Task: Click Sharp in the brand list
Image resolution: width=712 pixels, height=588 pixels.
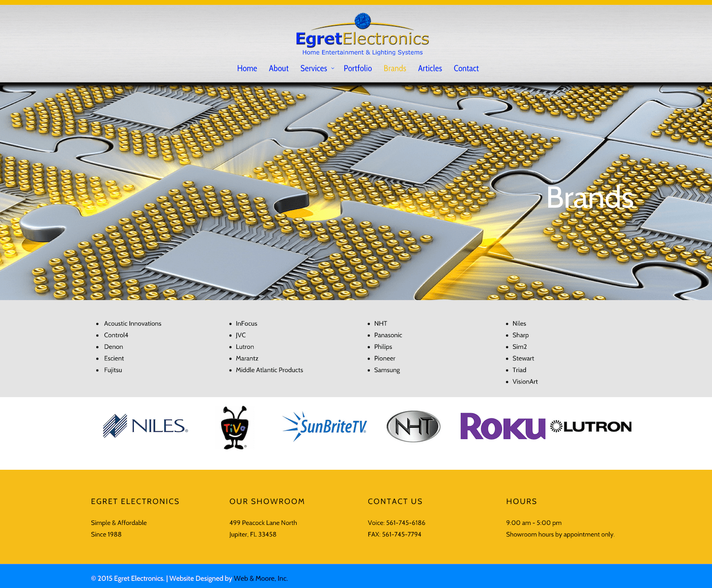Action: point(521,335)
